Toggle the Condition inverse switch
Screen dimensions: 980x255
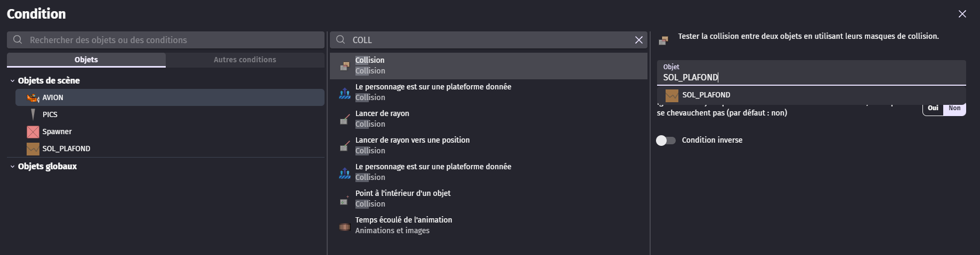tap(666, 140)
